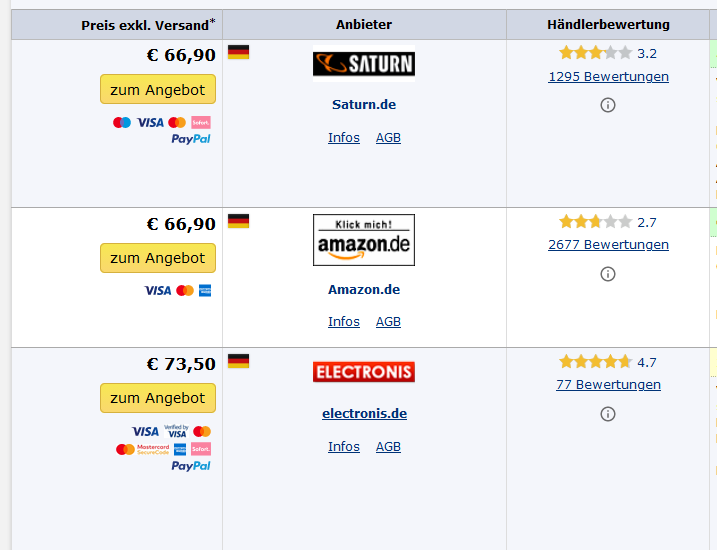The image size is (717, 550).
Task: Open AGB link under Amazon.de
Action: point(388,322)
